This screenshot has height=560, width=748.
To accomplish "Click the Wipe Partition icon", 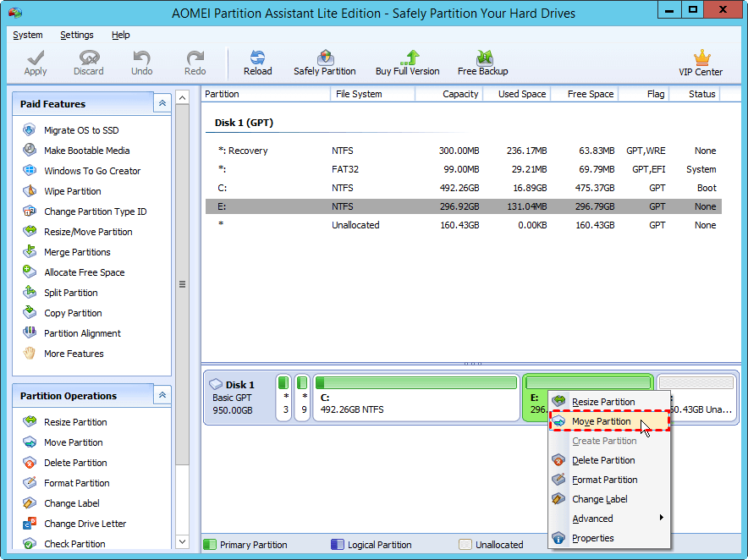I will pyautogui.click(x=29, y=191).
